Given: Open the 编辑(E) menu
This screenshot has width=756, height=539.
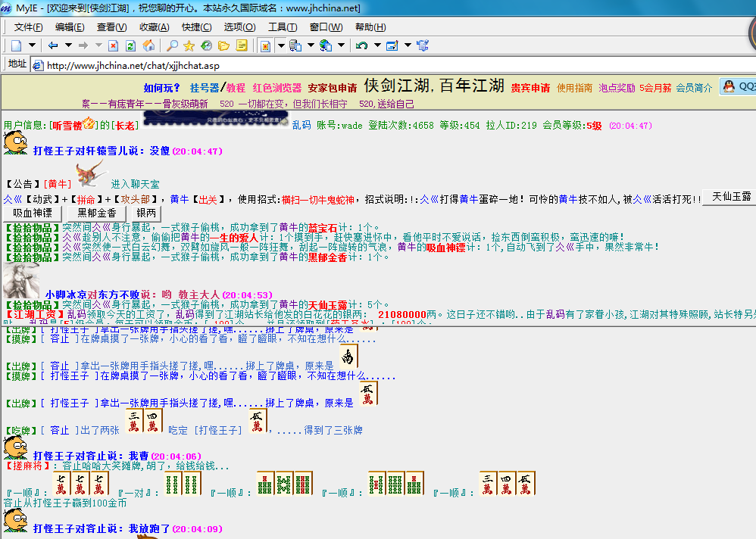Looking at the screenshot, I should point(70,27).
